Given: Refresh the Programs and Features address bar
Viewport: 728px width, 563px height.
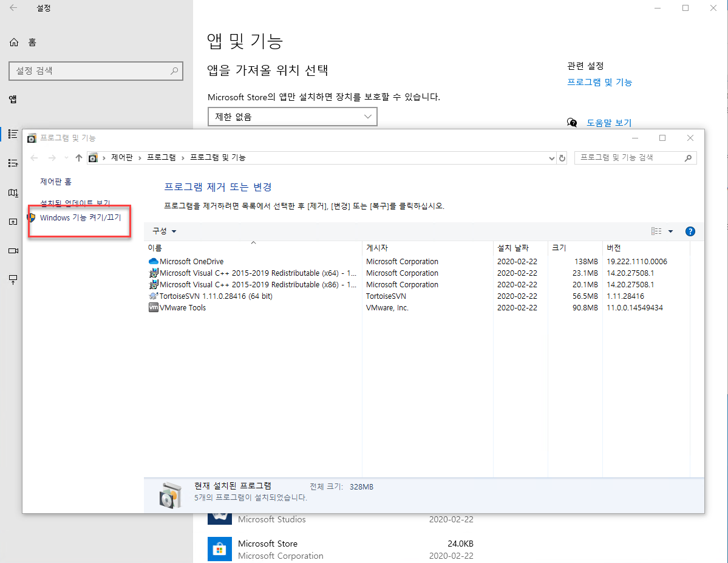Looking at the screenshot, I should [x=562, y=158].
